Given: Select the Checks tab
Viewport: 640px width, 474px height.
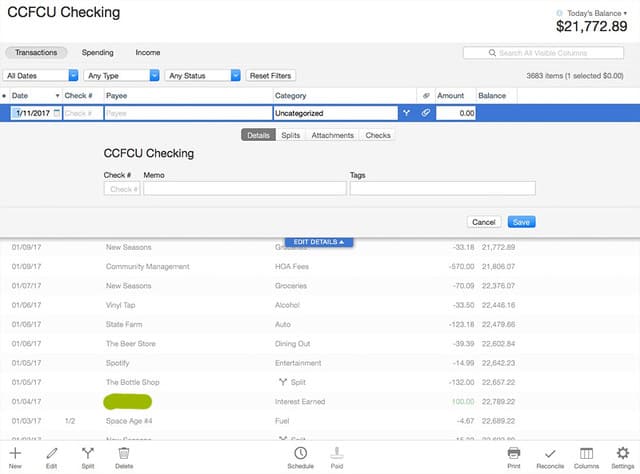Looking at the screenshot, I should click(378, 135).
